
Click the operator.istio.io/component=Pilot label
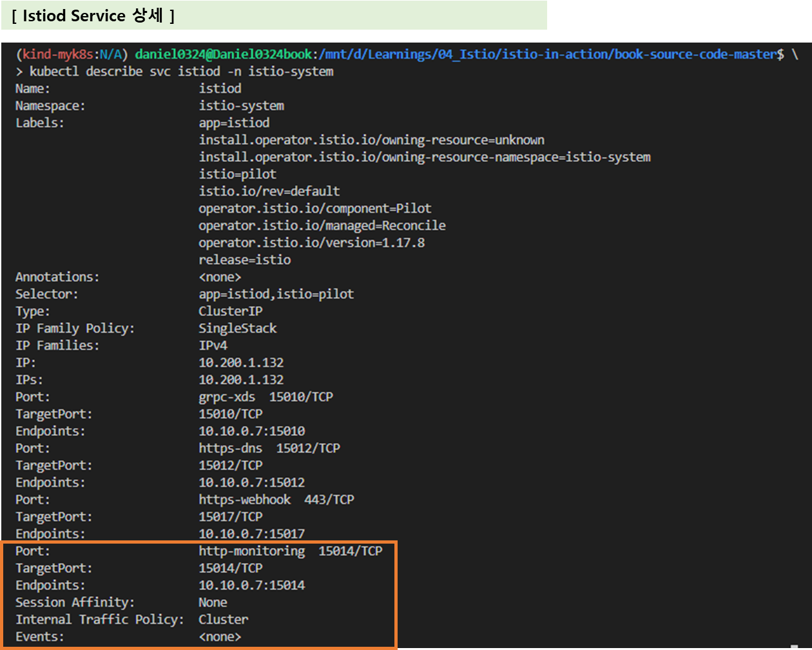315,208
